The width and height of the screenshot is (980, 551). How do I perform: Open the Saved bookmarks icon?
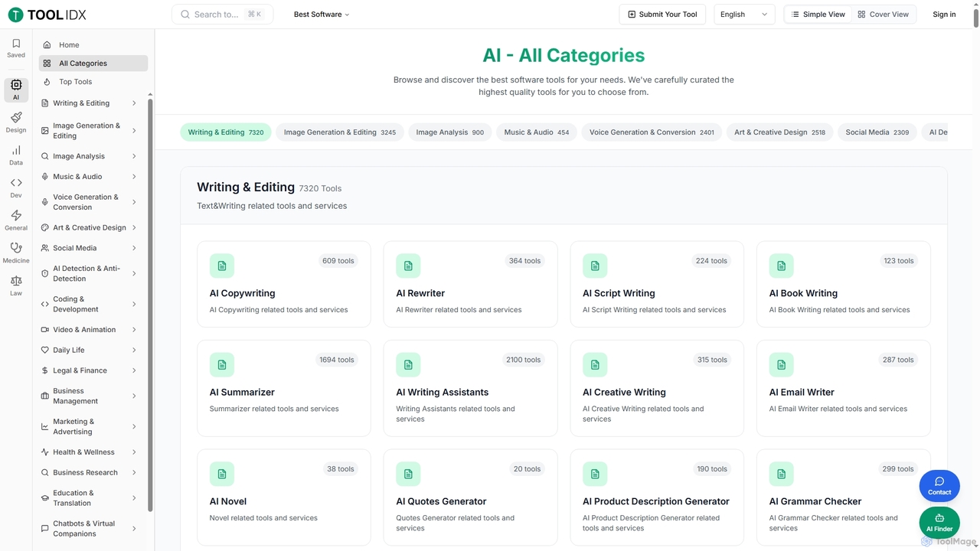coord(16,48)
